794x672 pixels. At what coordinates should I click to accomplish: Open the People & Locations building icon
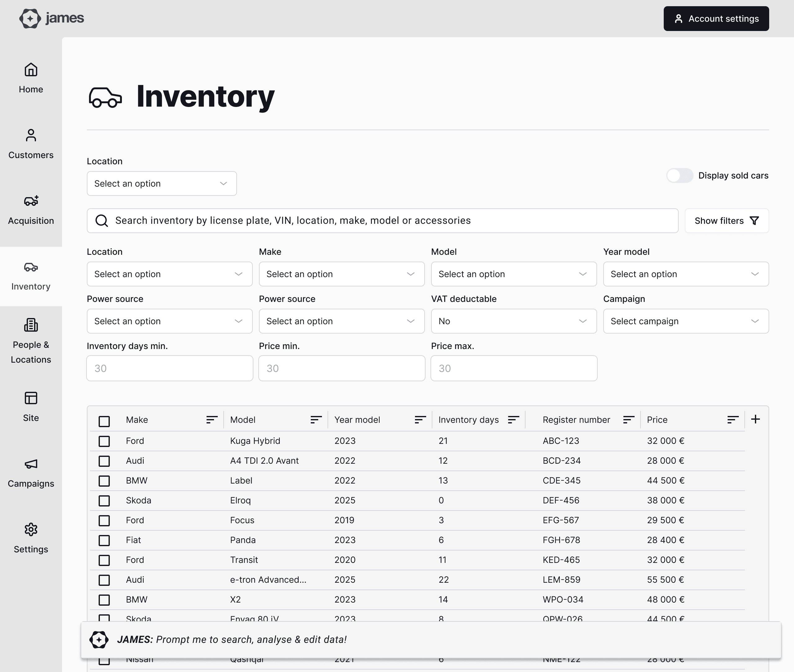point(31,325)
